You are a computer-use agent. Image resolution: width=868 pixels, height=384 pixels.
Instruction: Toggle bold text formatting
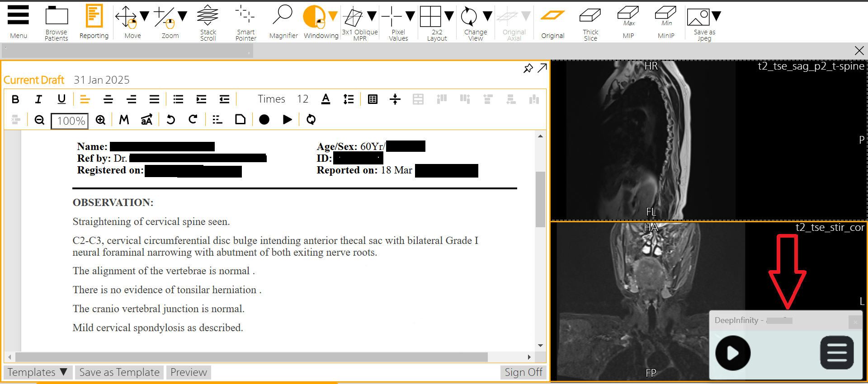(15, 99)
